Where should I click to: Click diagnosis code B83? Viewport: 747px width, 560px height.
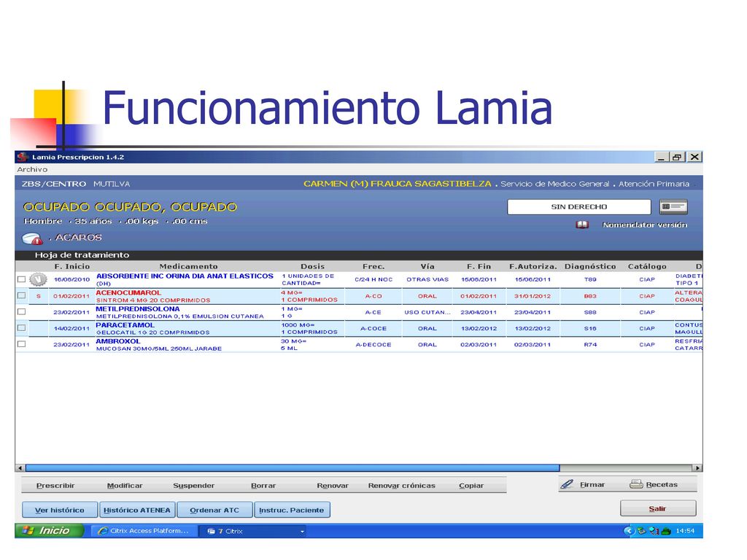(x=590, y=296)
